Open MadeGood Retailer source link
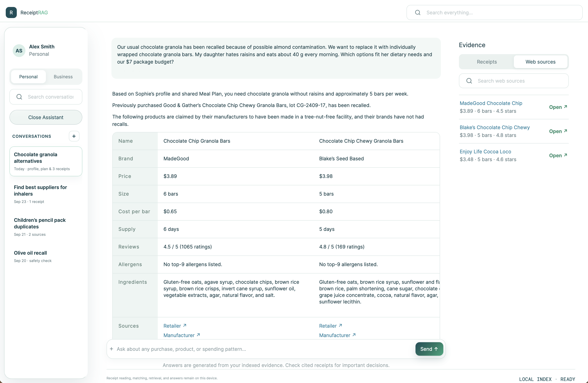588x383 pixels. coord(175,326)
